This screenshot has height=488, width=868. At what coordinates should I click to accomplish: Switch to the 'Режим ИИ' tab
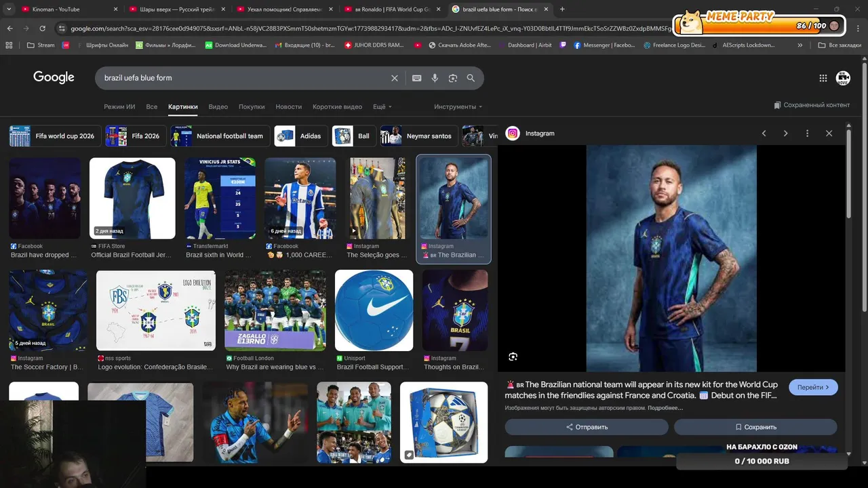[x=119, y=107]
